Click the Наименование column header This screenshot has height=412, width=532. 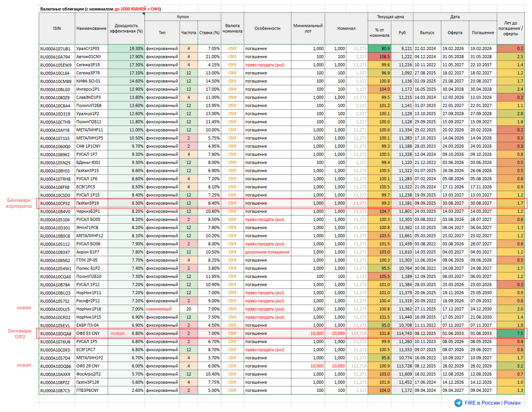tap(91, 28)
